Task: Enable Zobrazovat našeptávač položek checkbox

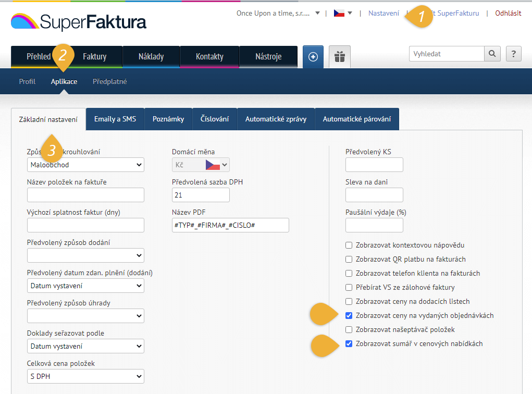Action: coord(349,330)
